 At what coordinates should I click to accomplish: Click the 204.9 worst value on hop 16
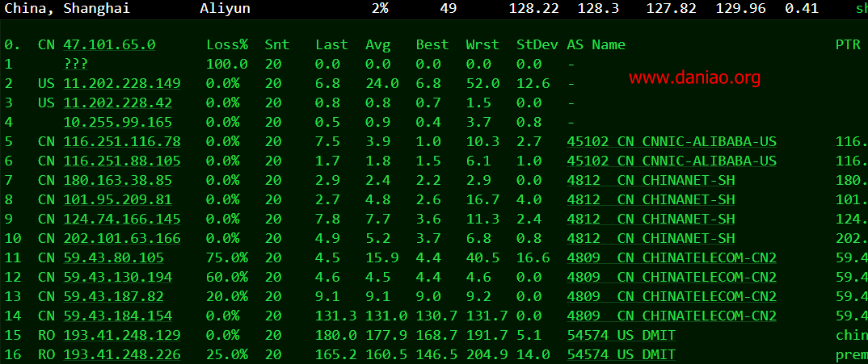point(487,354)
